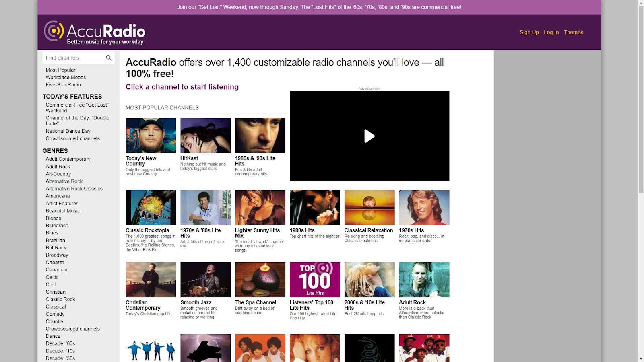Viewport: 644px width, 362px height.
Task: Open the Sign Up link
Action: pyautogui.click(x=529, y=32)
